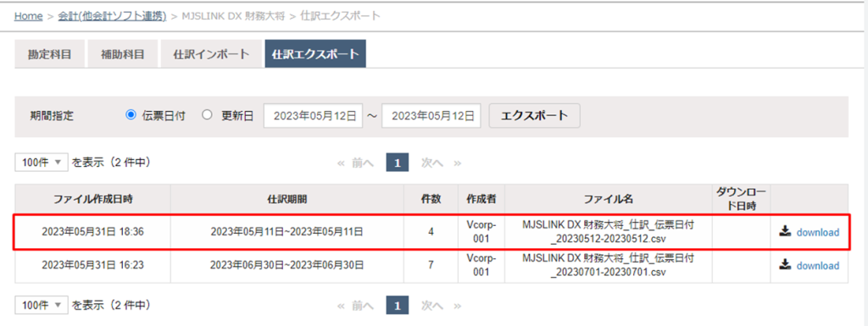Image resolution: width=868 pixels, height=326 pixels.
Task: Click the ファイル名 column header
Action: pyautogui.click(x=609, y=199)
